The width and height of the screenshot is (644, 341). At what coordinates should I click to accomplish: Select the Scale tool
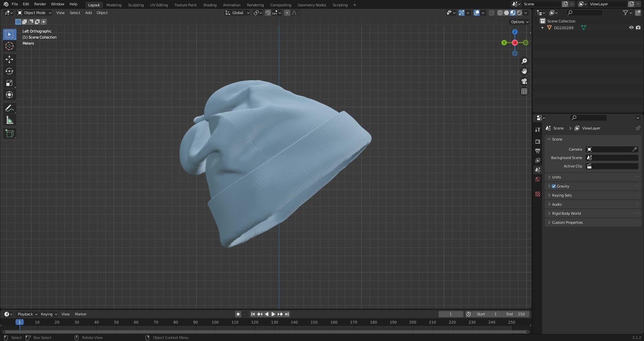9,83
